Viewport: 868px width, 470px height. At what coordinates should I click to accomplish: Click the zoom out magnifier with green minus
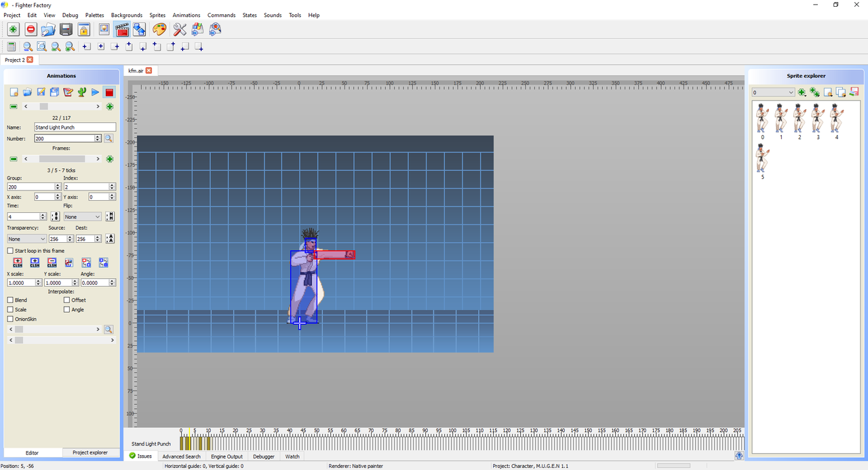[x=56, y=47]
